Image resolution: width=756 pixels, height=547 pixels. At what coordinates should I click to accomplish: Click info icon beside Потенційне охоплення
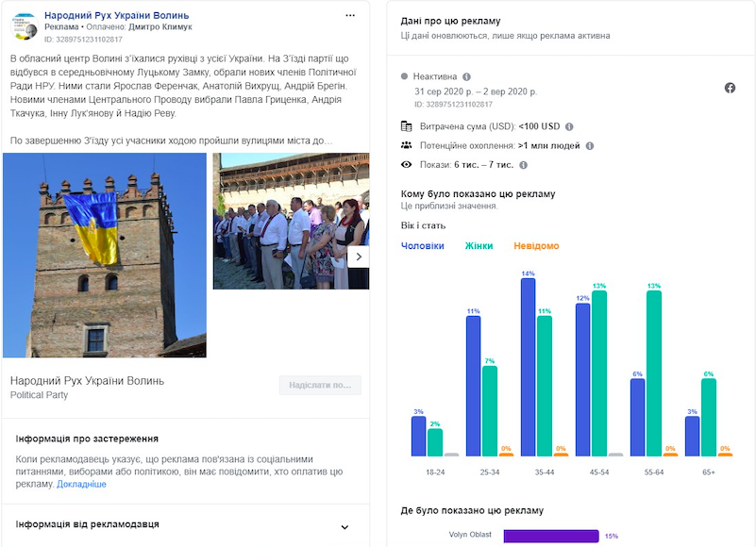click(590, 146)
